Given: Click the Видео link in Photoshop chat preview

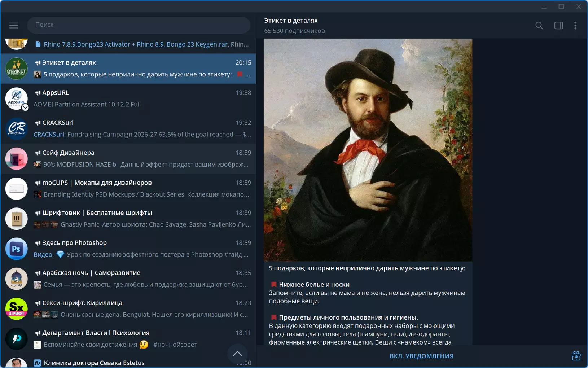Looking at the screenshot, I should pyautogui.click(x=43, y=254).
